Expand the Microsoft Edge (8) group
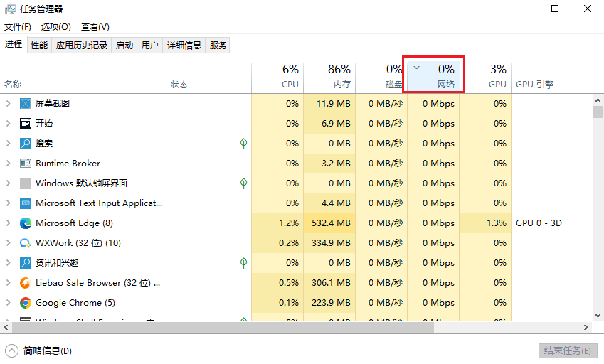604x364 pixels. coord(8,223)
